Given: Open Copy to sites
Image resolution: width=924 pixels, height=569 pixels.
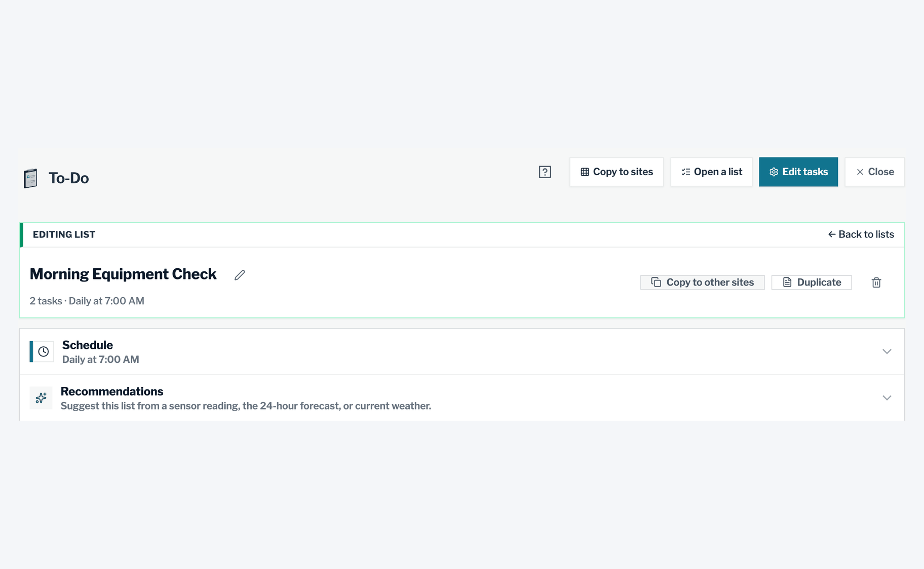Looking at the screenshot, I should [x=617, y=172].
